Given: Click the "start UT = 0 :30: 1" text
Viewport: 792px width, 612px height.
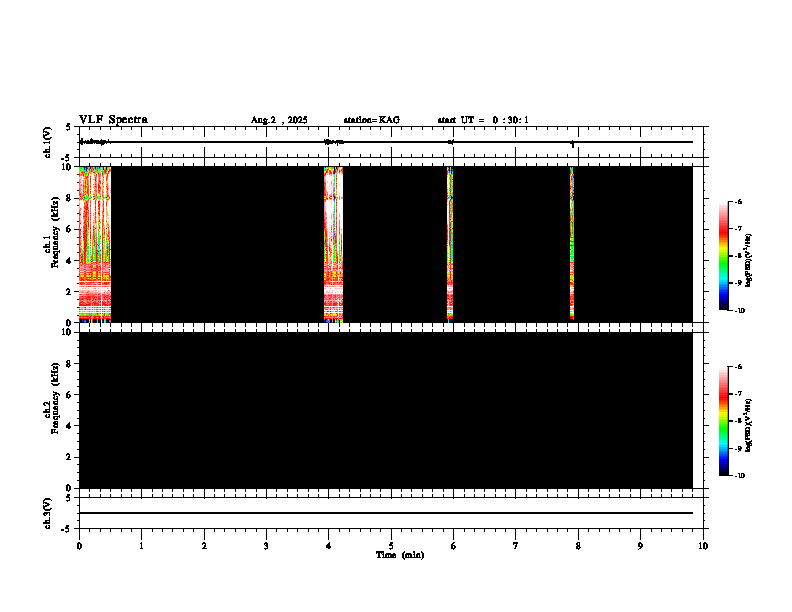Looking at the screenshot, I should point(483,120).
